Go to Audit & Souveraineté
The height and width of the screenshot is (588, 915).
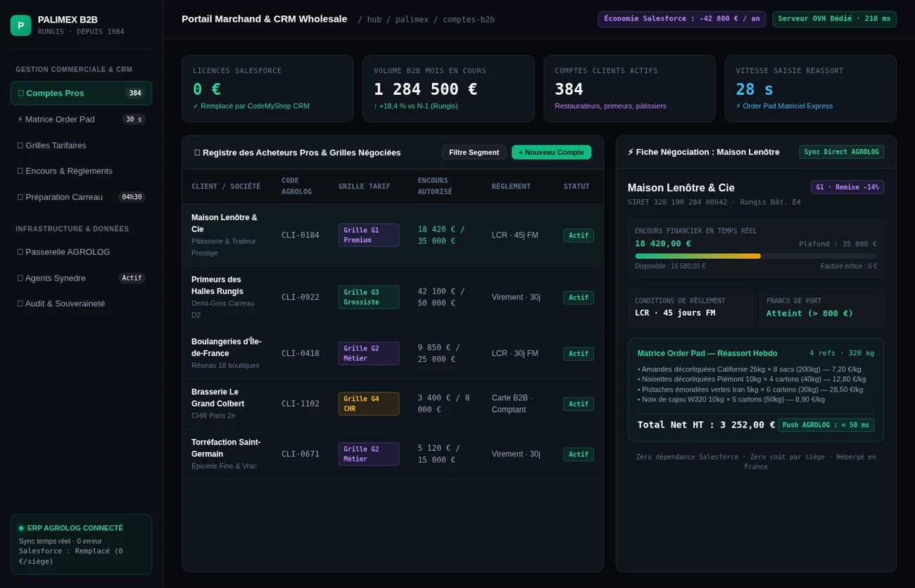pos(81,303)
